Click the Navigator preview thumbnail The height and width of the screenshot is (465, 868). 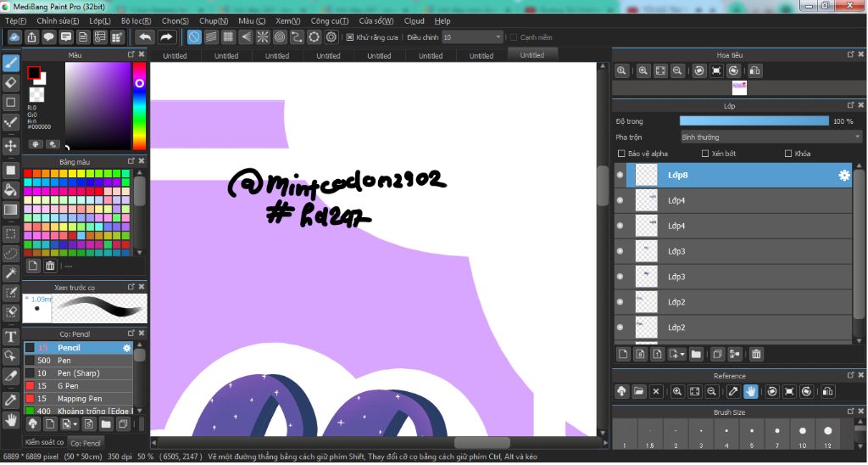739,87
